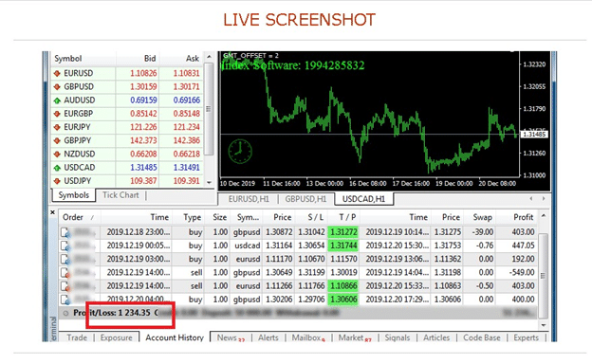The image size is (592, 364).
Task: Switch to the Tick Chart tab
Action: (120, 195)
